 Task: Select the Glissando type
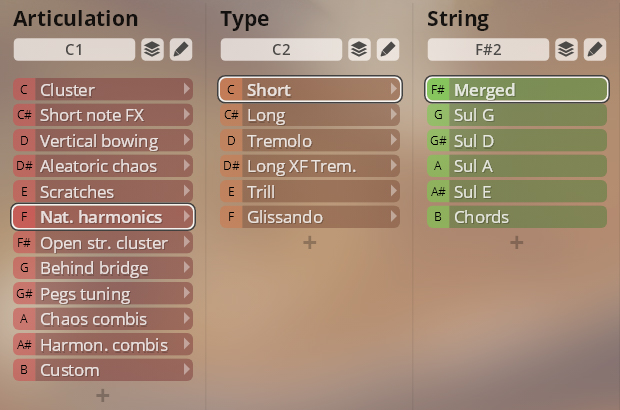tap(310, 217)
